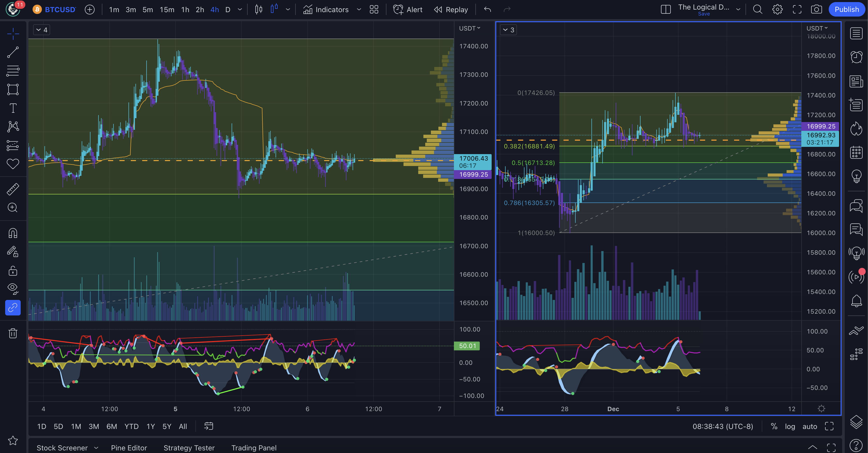Screen dimensions: 868x453
Task: Expand the chart style dropdown arrow
Action: click(x=288, y=9)
